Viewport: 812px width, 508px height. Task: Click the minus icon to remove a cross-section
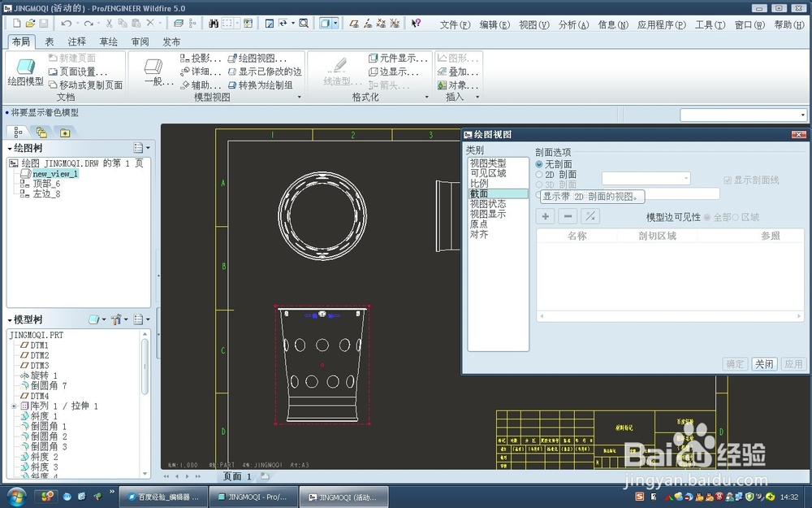(568, 216)
